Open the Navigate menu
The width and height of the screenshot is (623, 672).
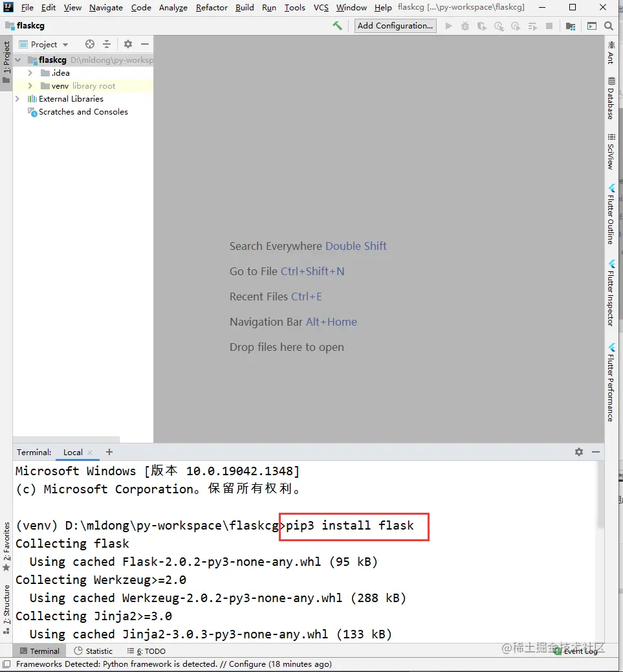pos(105,8)
